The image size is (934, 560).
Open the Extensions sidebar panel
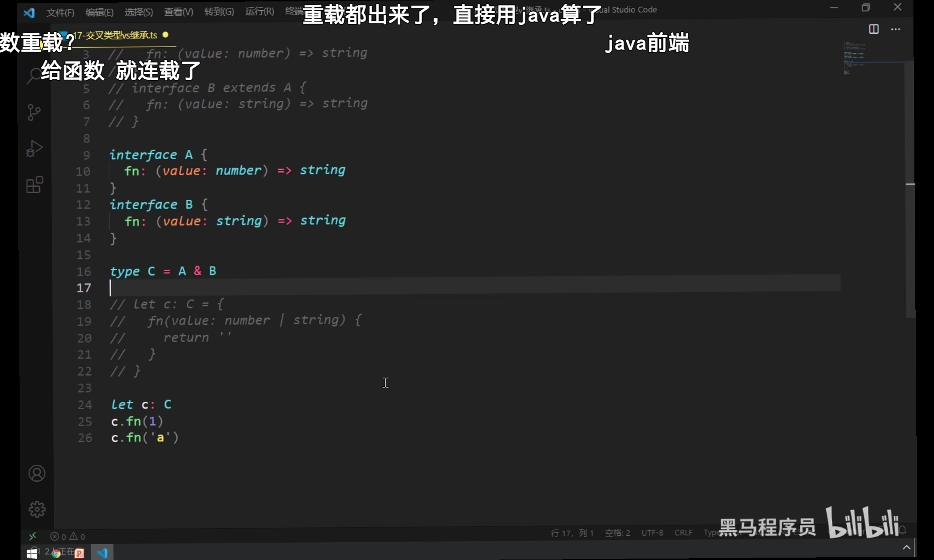35,185
